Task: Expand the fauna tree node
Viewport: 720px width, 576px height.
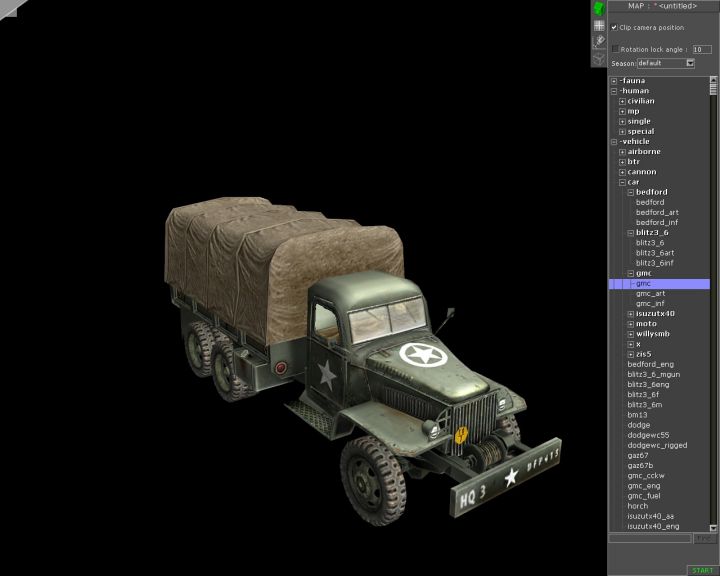Action: [614, 81]
